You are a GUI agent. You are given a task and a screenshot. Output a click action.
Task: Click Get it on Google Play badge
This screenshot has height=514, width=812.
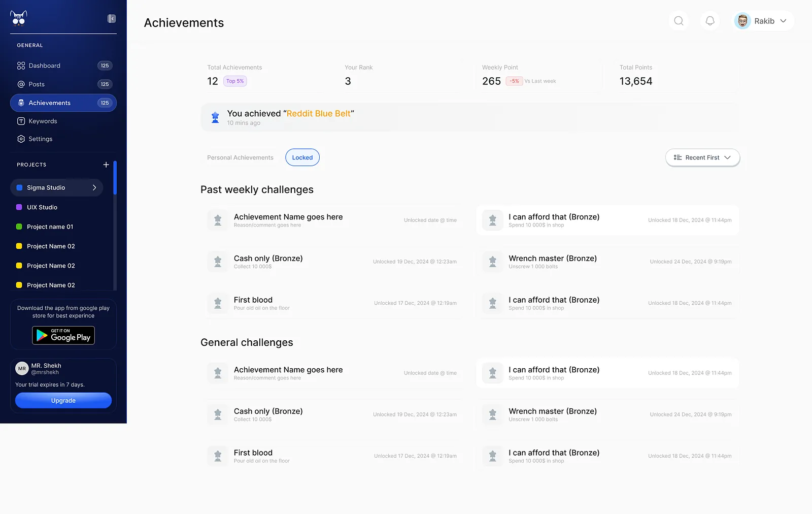(x=63, y=335)
